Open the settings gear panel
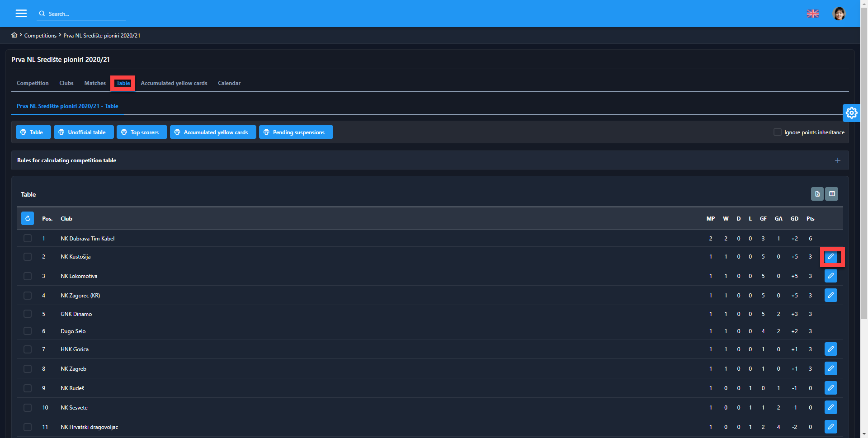Screen dimensions: 868x438 851,113
